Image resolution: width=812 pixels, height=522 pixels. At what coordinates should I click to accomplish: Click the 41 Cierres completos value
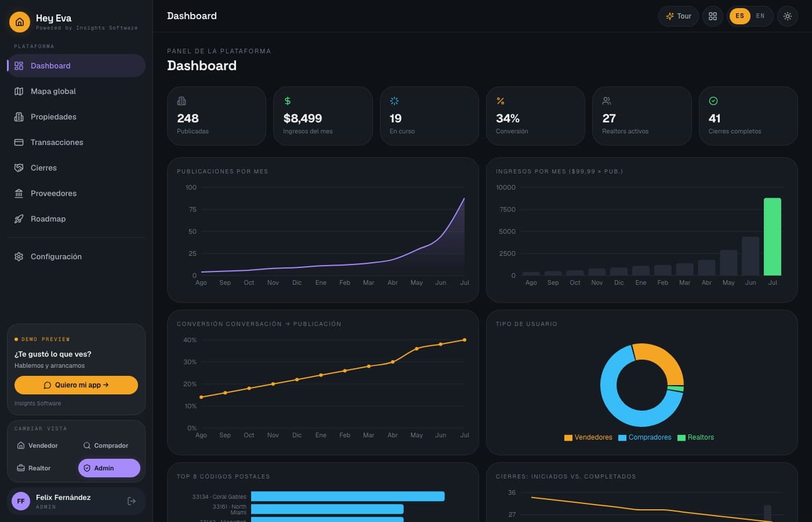(x=715, y=118)
